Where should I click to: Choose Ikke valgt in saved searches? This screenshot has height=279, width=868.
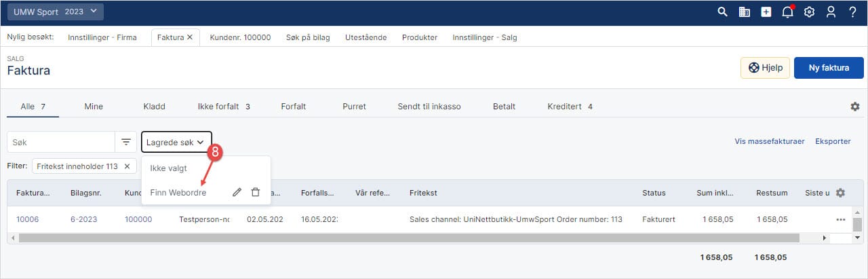168,168
